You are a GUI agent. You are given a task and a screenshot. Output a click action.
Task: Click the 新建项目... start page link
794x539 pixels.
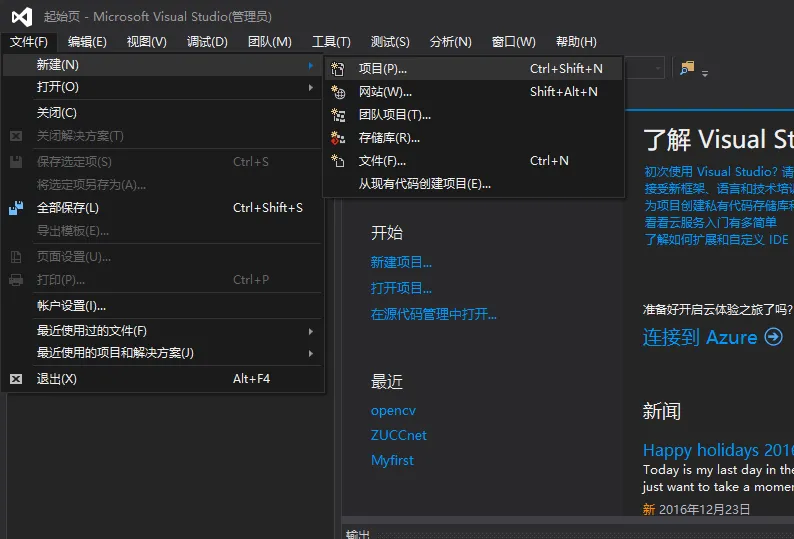401,262
